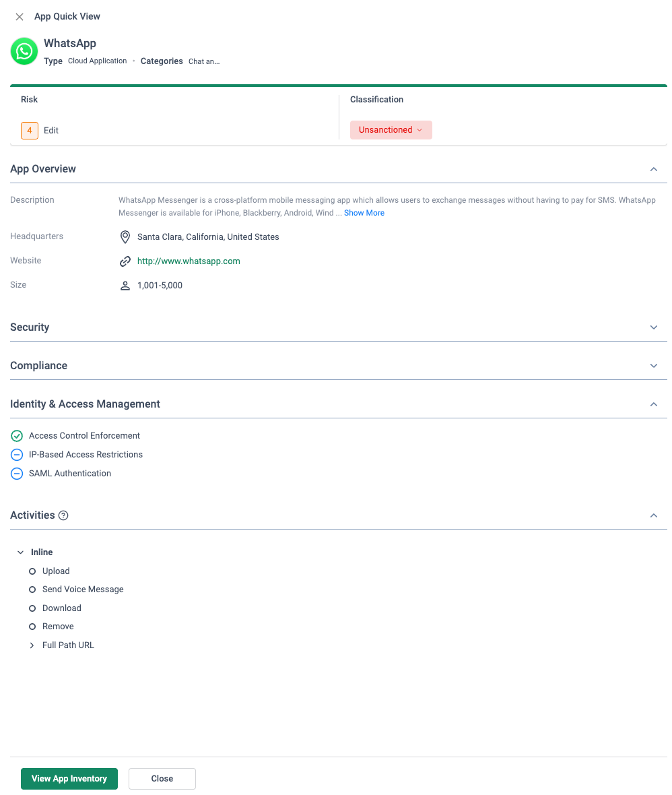Image resolution: width=672 pixels, height=795 pixels.
Task: Select the Upload activity bullet
Action: point(32,571)
